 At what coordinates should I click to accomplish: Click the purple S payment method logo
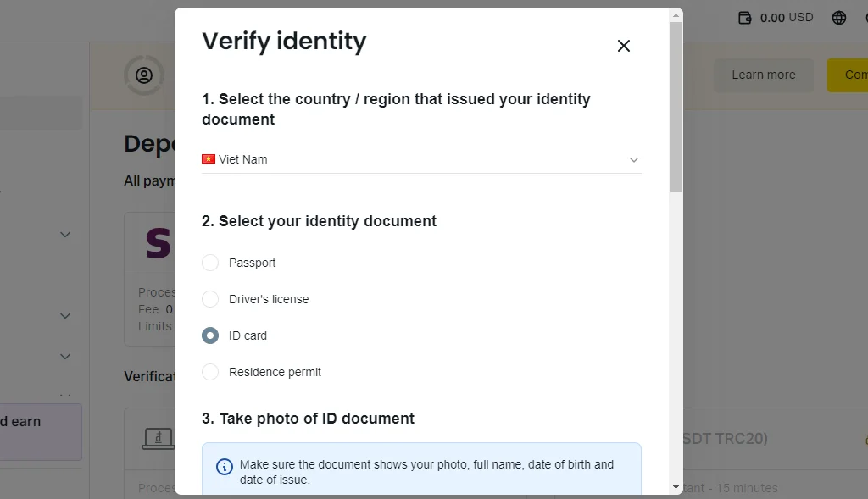157,242
